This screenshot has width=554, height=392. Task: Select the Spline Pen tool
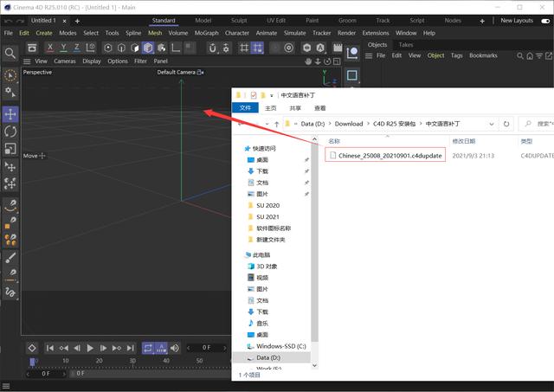10,205
